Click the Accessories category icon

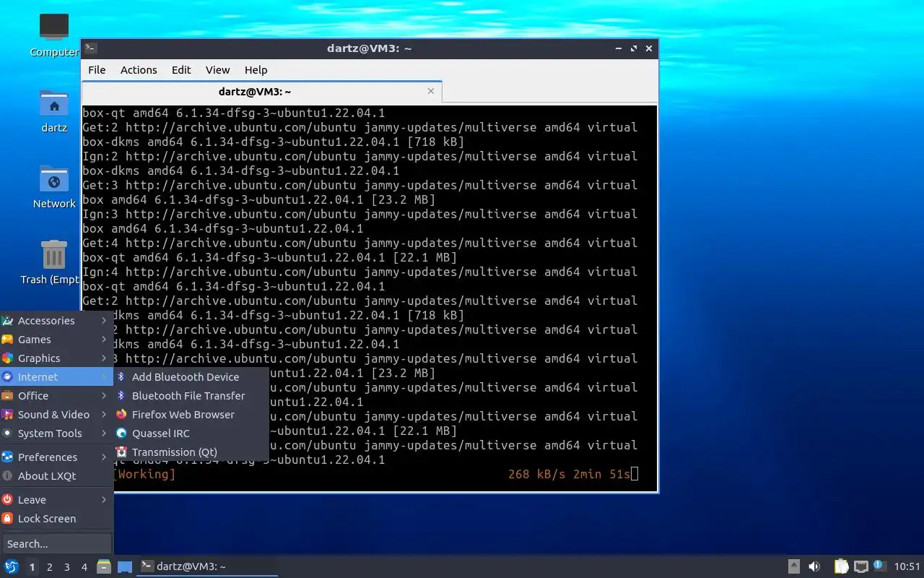(x=7, y=321)
